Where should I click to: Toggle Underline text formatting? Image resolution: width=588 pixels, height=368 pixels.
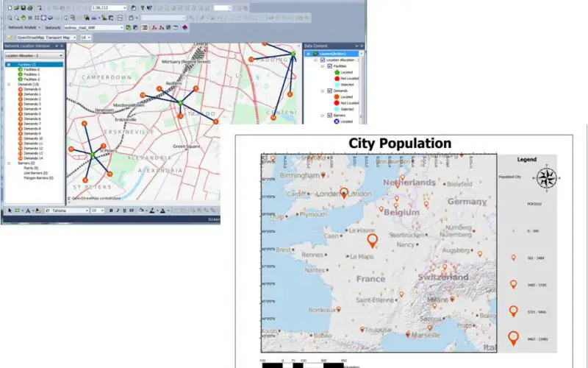[x=124, y=210]
